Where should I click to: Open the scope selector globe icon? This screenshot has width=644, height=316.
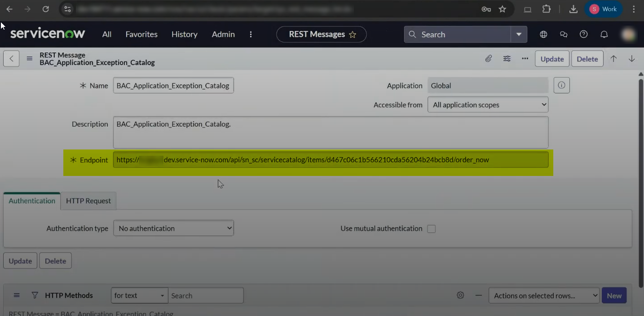(x=543, y=35)
